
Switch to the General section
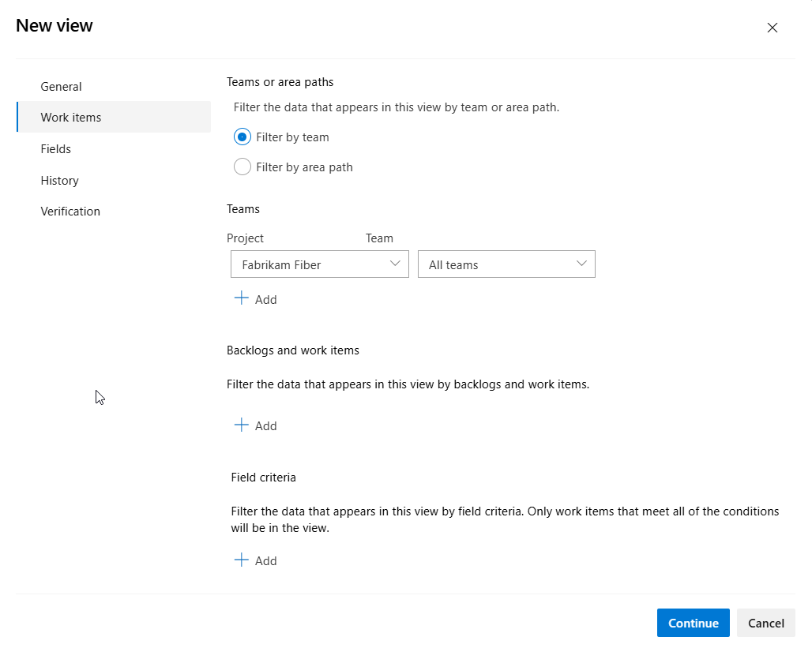coord(61,86)
